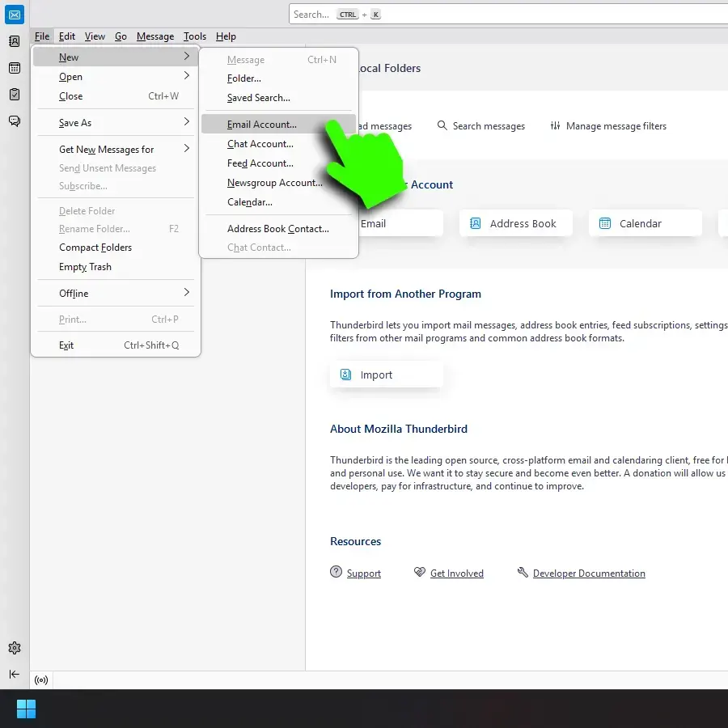Focus the Search field at top
This screenshot has height=728, width=728.
click(485, 15)
